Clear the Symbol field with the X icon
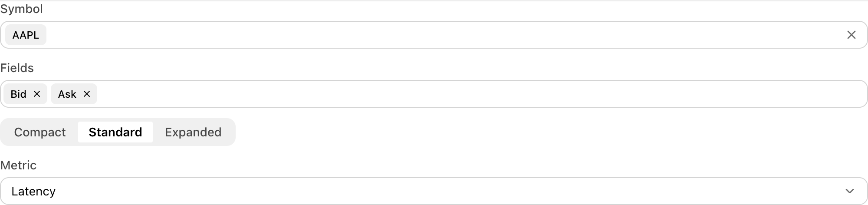The height and width of the screenshot is (205, 868). point(851,35)
